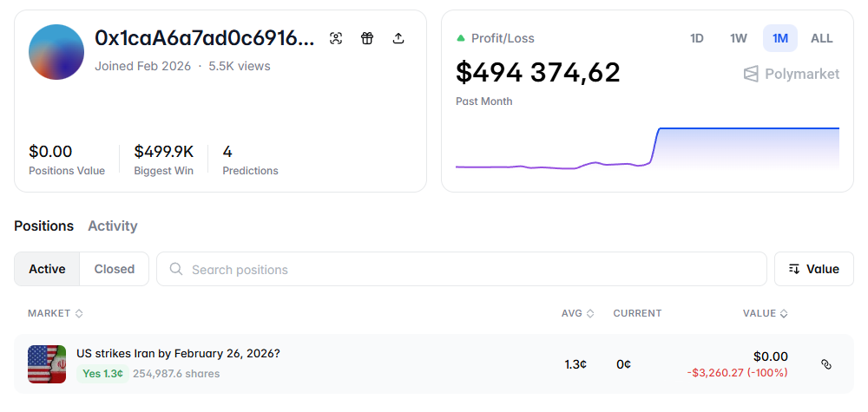Click the gift icon near wallet address
Screen dimensions: 868x412
coord(367,38)
